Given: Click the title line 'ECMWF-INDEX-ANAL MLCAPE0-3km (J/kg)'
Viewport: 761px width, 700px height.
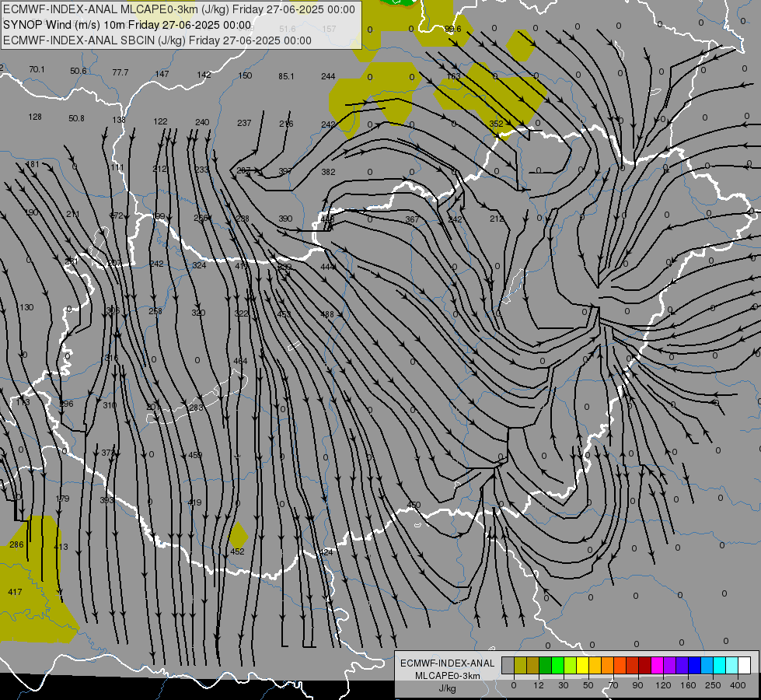Looking at the screenshot, I should (117, 9).
